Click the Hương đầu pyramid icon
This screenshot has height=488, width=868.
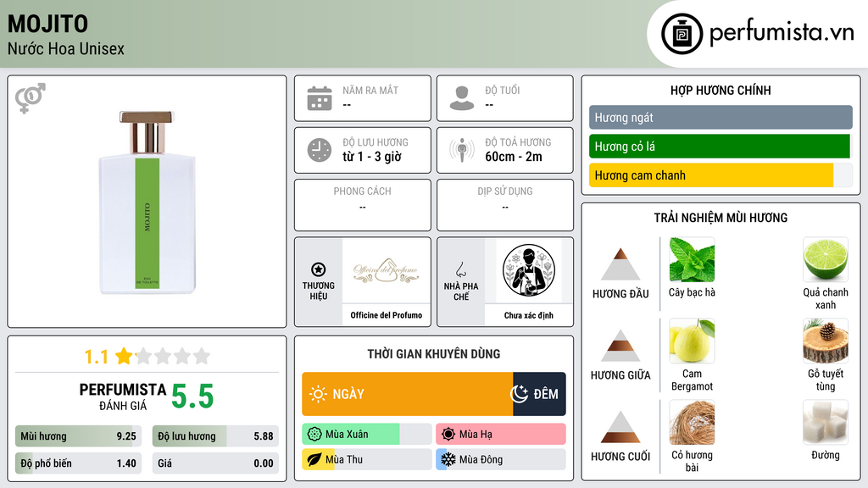tap(620, 264)
